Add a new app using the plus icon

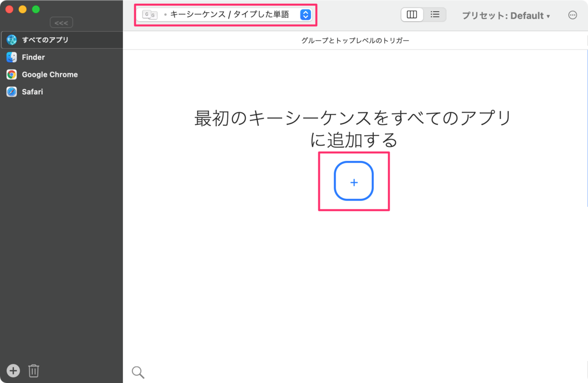click(13, 371)
